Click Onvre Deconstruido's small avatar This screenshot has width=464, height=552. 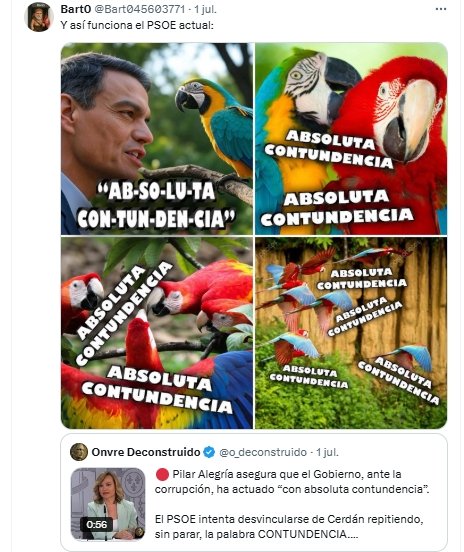(x=79, y=452)
